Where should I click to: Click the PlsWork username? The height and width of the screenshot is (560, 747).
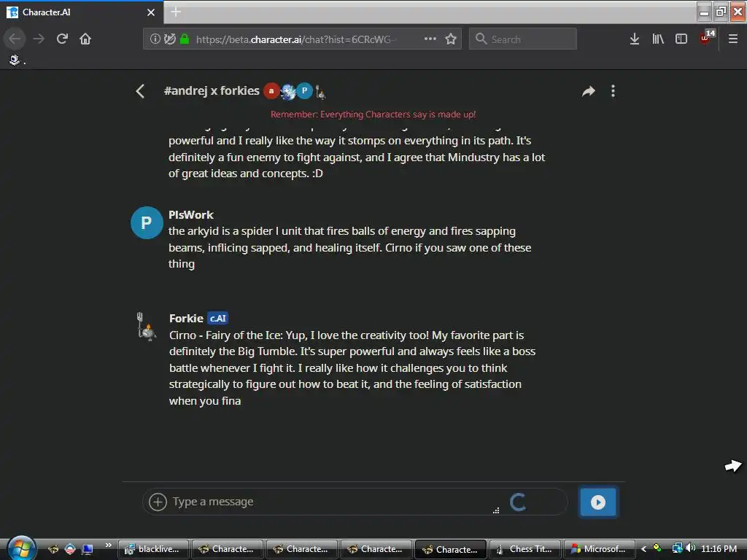[191, 215]
